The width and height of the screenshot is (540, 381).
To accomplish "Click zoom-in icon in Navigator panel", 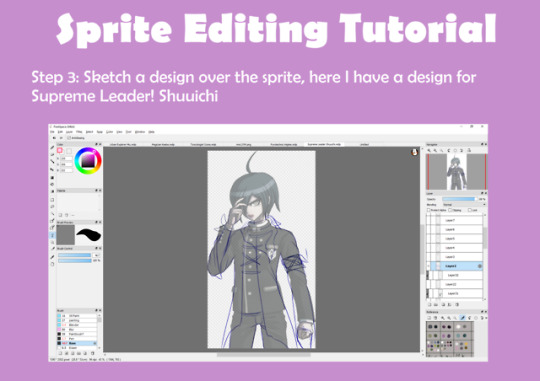I will [429, 151].
